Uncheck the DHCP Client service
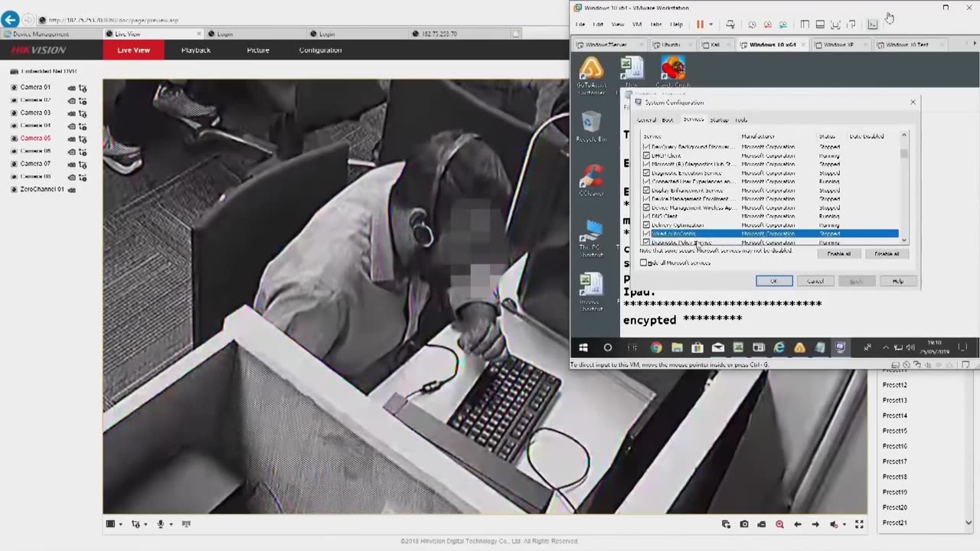 point(646,155)
